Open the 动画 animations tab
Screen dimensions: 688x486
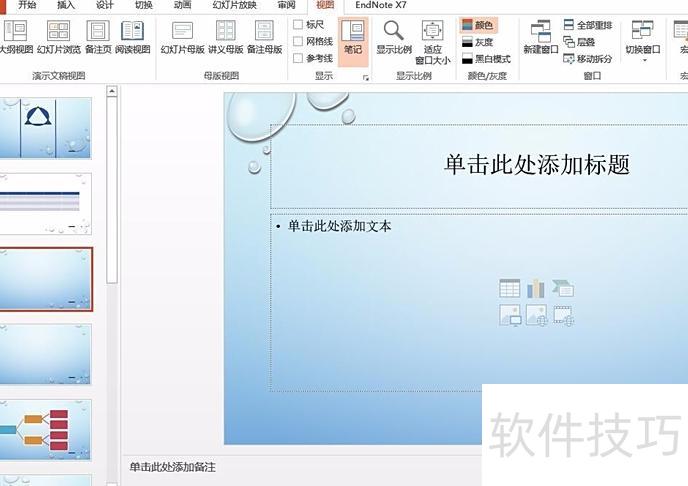point(182,5)
